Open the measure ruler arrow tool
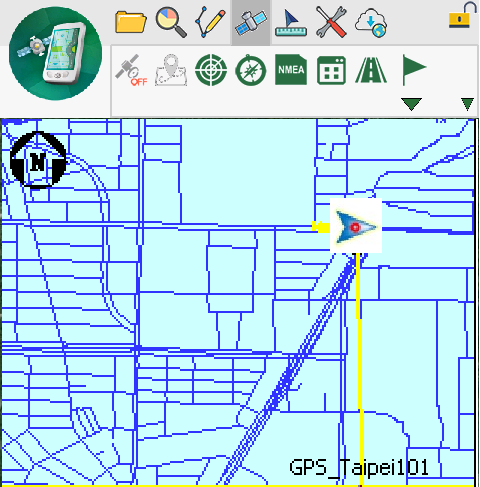The width and height of the screenshot is (480, 487). (x=291, y=23)
